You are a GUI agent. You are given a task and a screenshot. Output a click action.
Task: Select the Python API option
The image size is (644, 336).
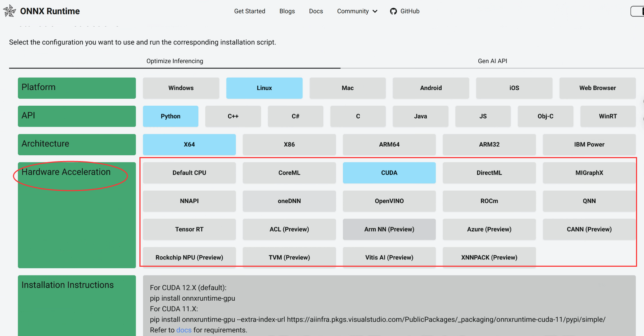(x=171, y=116)
